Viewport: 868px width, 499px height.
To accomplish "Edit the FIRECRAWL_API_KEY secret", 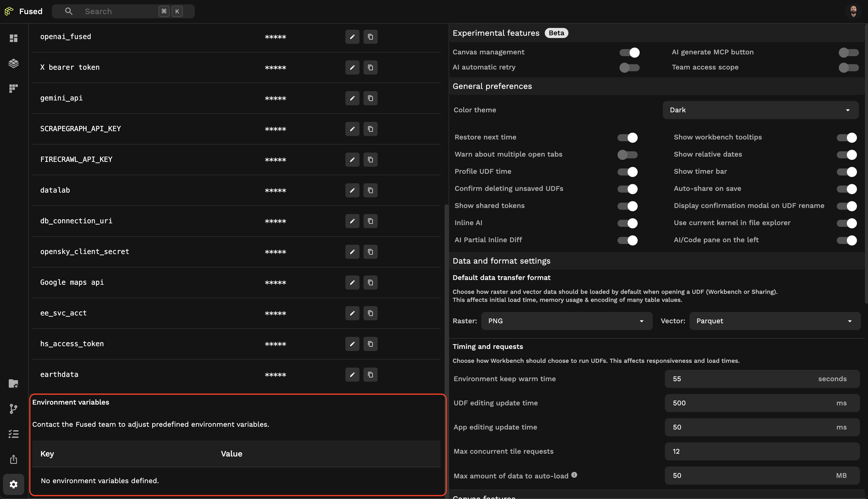I will tap(352, 160).
